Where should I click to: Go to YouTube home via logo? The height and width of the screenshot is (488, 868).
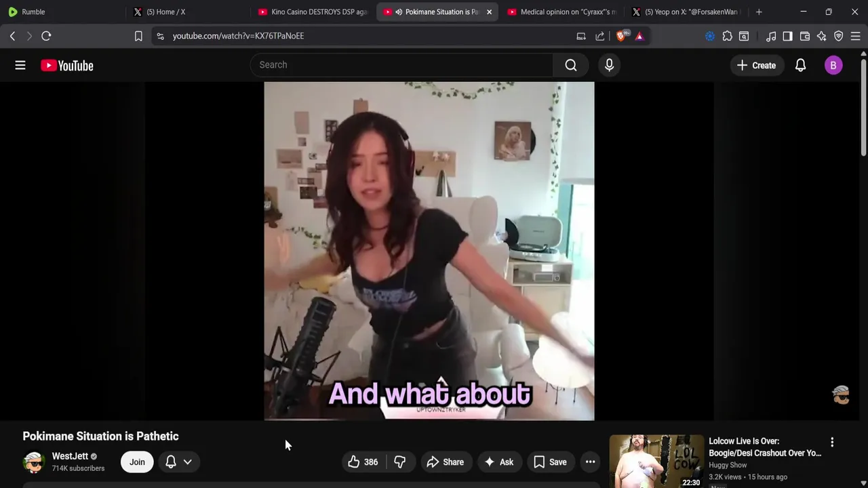[66, 65]
